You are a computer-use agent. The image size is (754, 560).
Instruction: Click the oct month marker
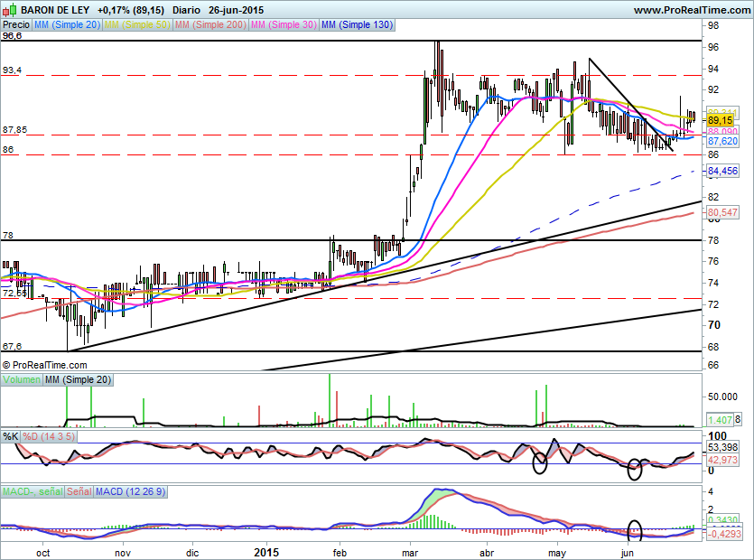[42, 553]
